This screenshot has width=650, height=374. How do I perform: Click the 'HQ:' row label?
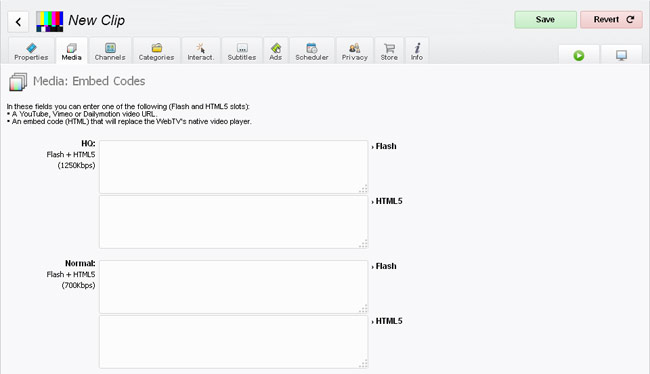click(x=88, y=143)
